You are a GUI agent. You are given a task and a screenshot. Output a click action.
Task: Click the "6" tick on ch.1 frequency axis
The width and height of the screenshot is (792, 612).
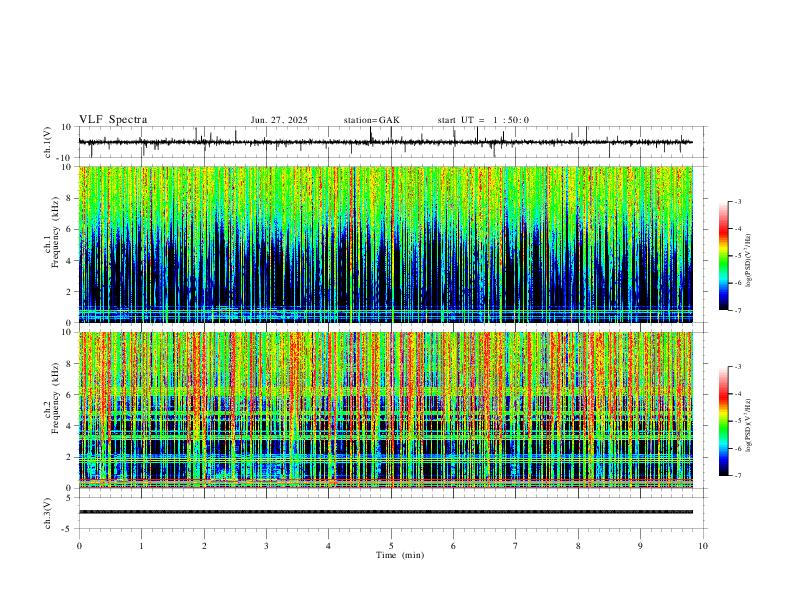coord(69,230)
